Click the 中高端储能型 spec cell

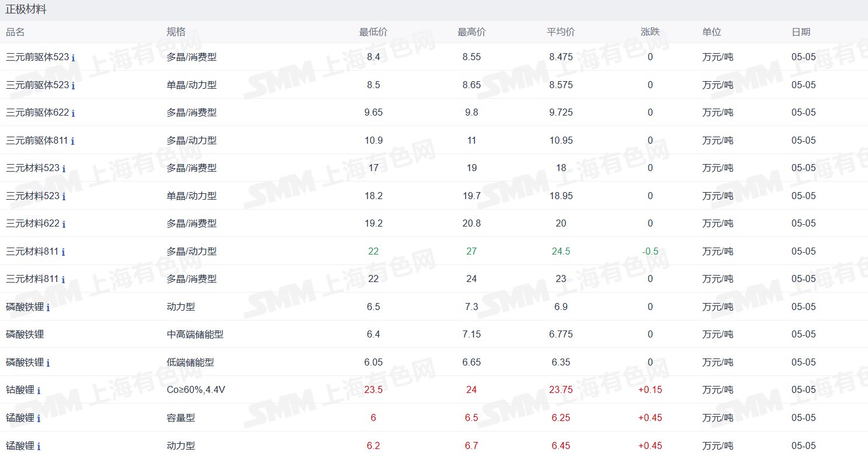195,335
